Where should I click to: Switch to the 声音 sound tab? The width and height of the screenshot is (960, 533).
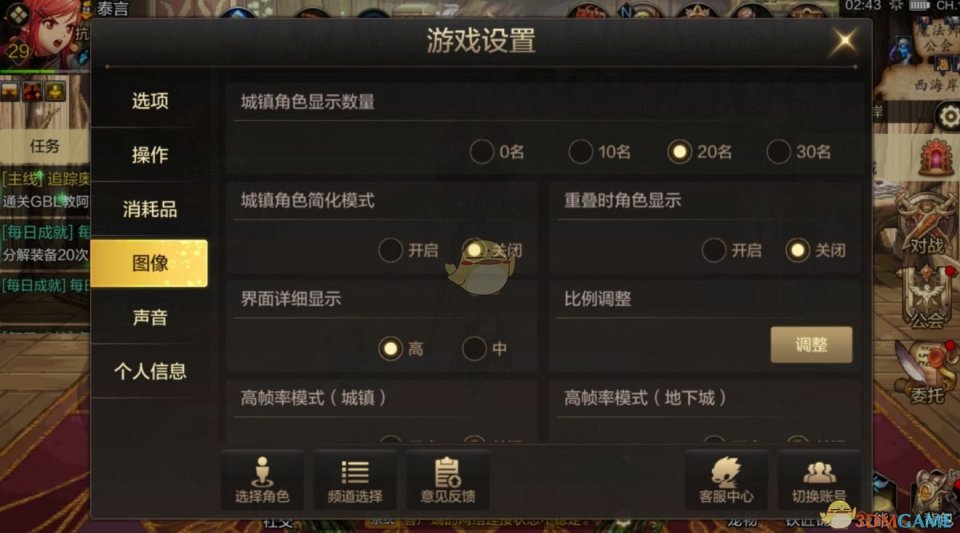coord(149,317)
